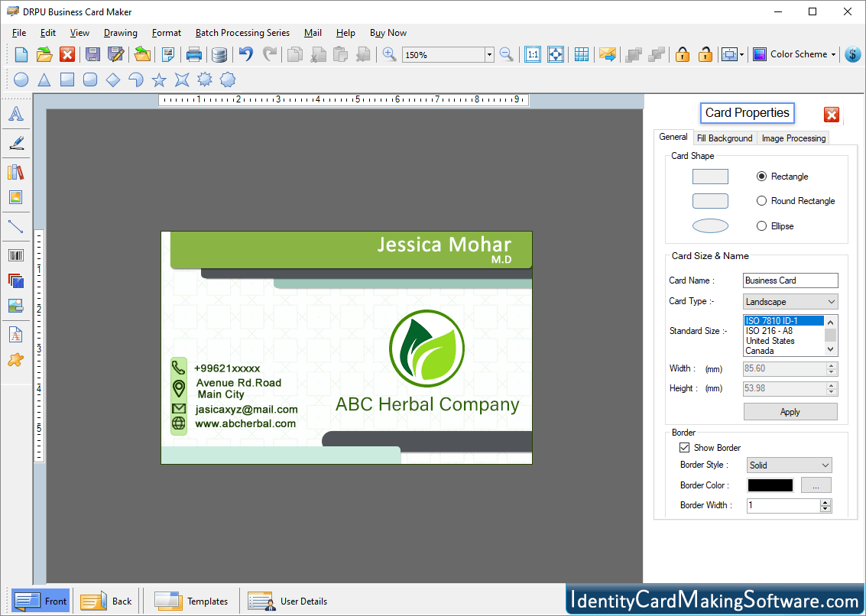Expand the fit-view icon dropdown arrow
This screenshot has height=616, width=866.
[741, 54]
